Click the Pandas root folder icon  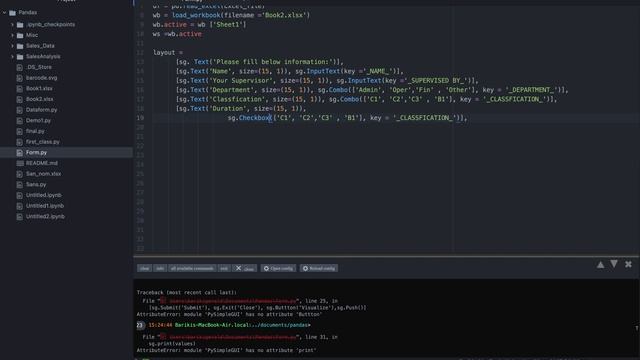coord(13,13)
